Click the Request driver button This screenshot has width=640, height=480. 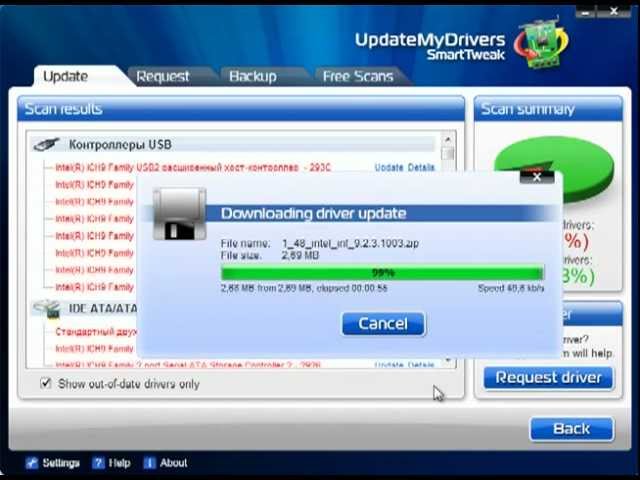point(548,378)
